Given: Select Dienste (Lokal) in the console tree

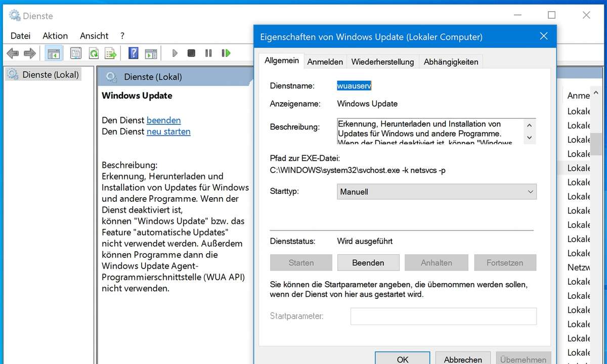Looking at the screenshot, I should tap(51, 75).
